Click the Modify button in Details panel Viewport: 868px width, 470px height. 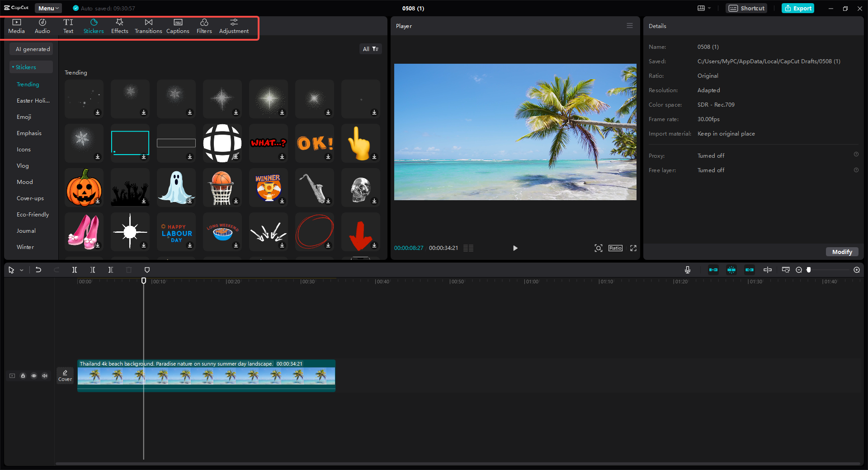841,252
